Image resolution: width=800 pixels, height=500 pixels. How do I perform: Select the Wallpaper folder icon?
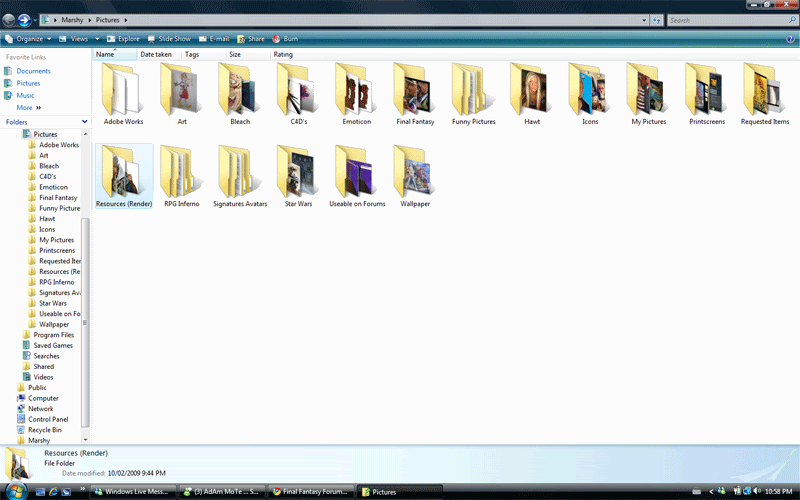pos(414,172)
